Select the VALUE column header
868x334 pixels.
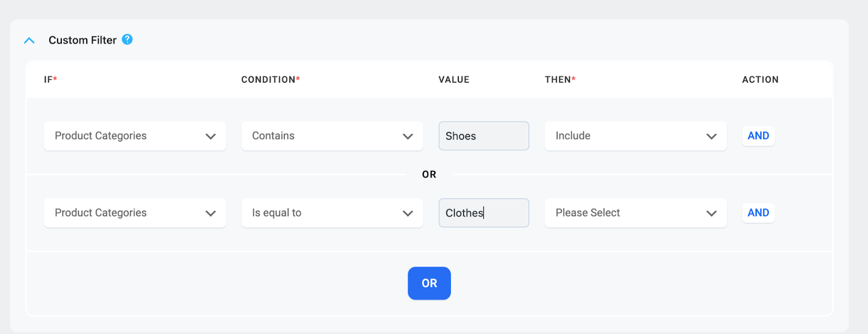click(454, 79)
